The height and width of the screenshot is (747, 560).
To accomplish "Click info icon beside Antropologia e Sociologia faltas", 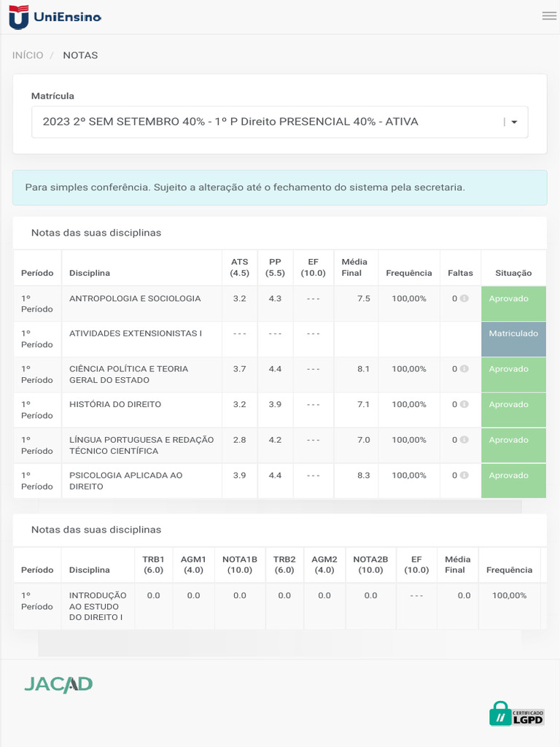I will click(x=464, y=298).
